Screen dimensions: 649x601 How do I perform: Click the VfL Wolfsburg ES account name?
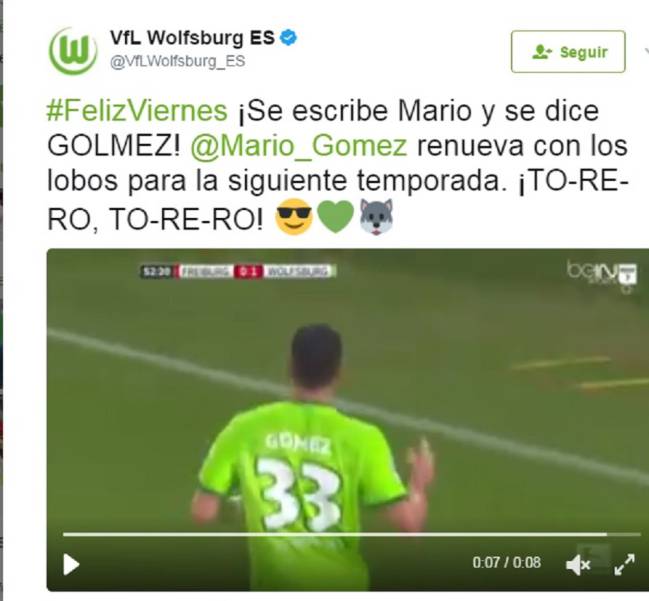pos(192,38)
